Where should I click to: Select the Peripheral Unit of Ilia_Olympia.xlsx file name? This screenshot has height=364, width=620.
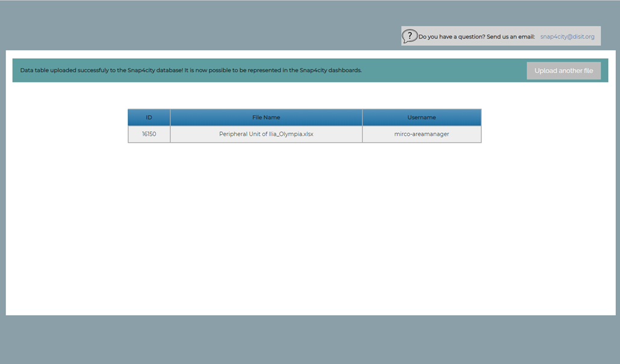pyautogui.click(x=266, y=134)
